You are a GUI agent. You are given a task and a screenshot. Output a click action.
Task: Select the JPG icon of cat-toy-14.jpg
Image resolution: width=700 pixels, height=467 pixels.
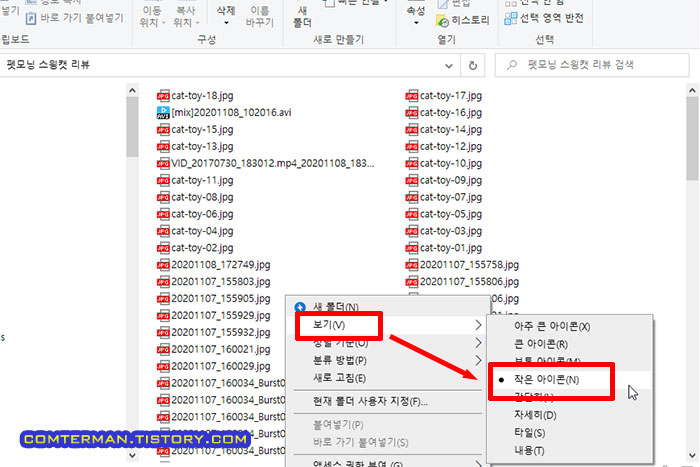click(412, 129)
